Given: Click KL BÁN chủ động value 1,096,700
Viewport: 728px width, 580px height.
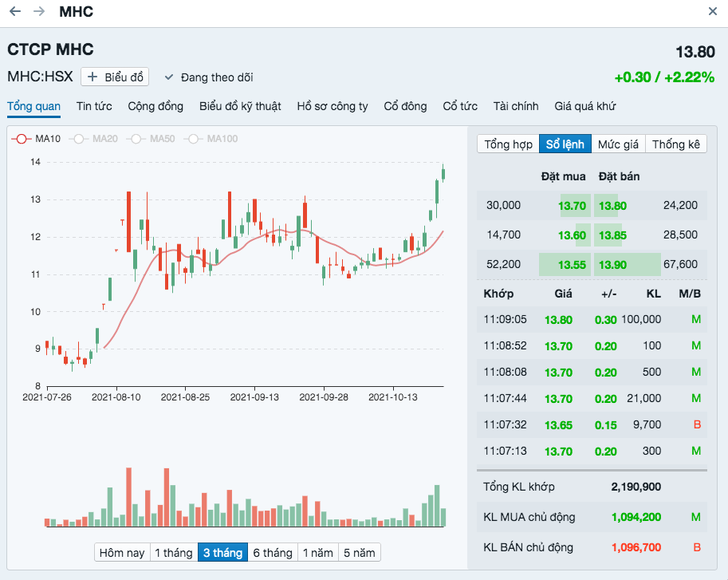Looking at the screenshot, I should click(636, 547).
